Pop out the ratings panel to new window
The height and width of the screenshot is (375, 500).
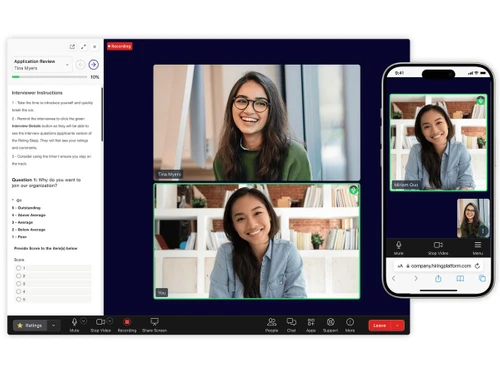coord(72,47)
